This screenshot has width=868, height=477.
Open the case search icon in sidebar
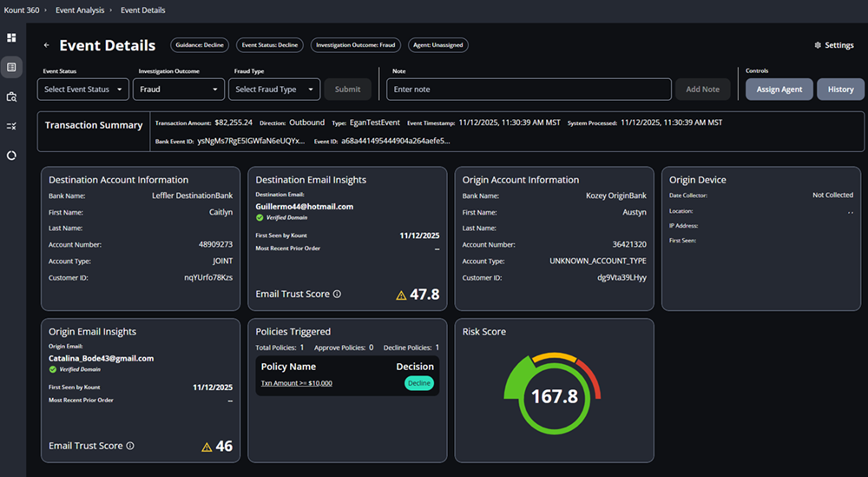click(x=11, y=97)
